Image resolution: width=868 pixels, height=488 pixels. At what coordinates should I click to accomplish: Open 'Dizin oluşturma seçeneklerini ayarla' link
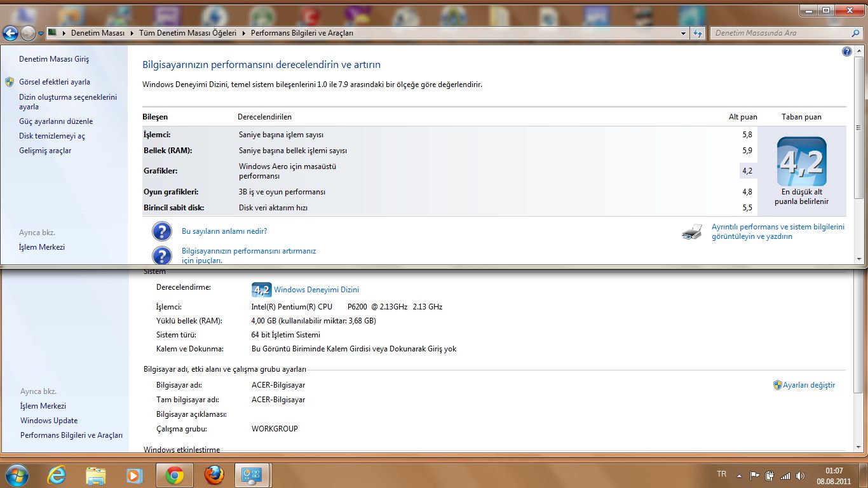point(68,102)
